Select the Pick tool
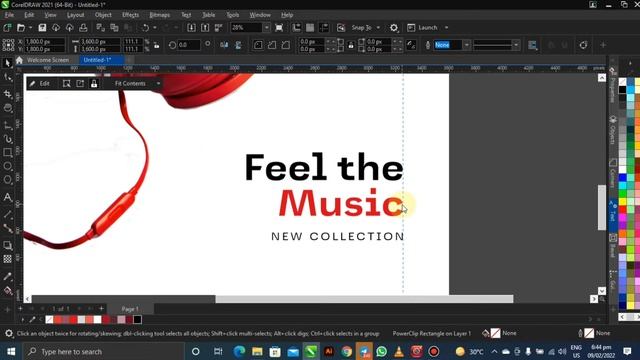Screen dimensions: 640x360 7,63
